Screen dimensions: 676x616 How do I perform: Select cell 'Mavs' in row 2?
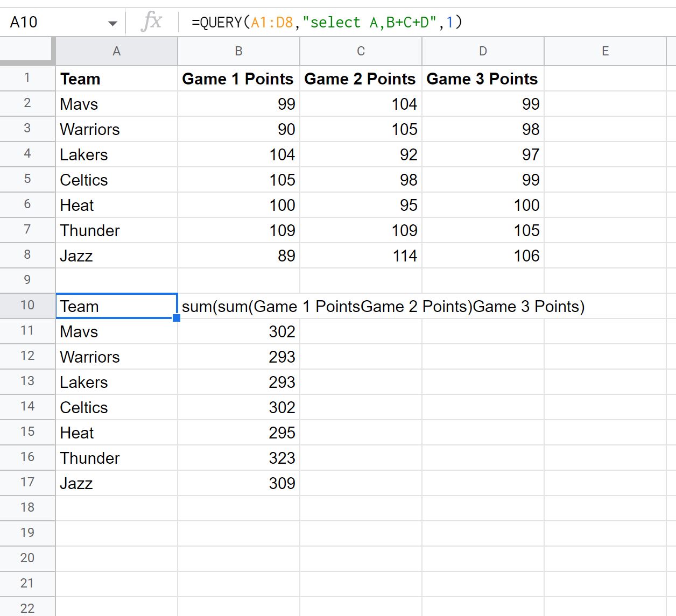coord(116,104)
